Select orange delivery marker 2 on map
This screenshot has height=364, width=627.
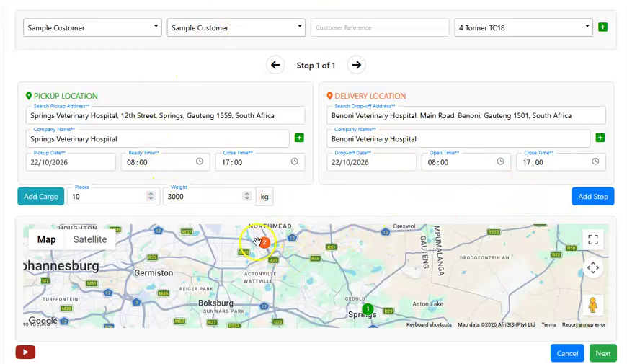point(264,242)
